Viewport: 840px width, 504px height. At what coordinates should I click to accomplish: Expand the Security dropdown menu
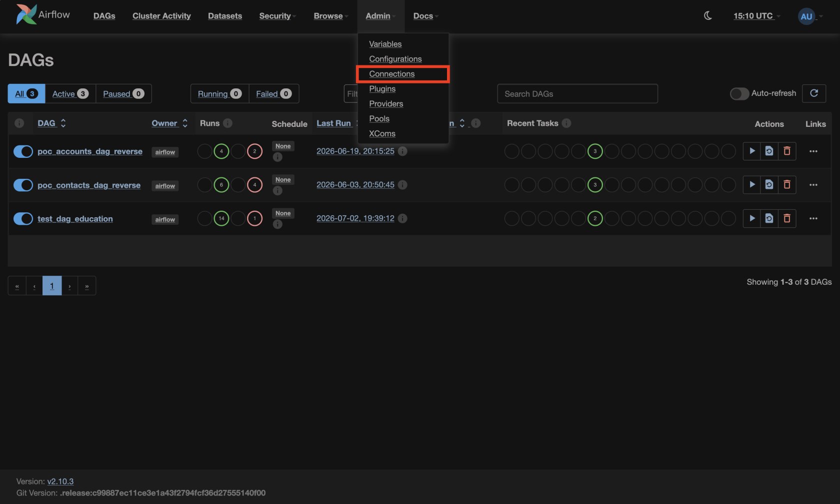click(277, 16)
